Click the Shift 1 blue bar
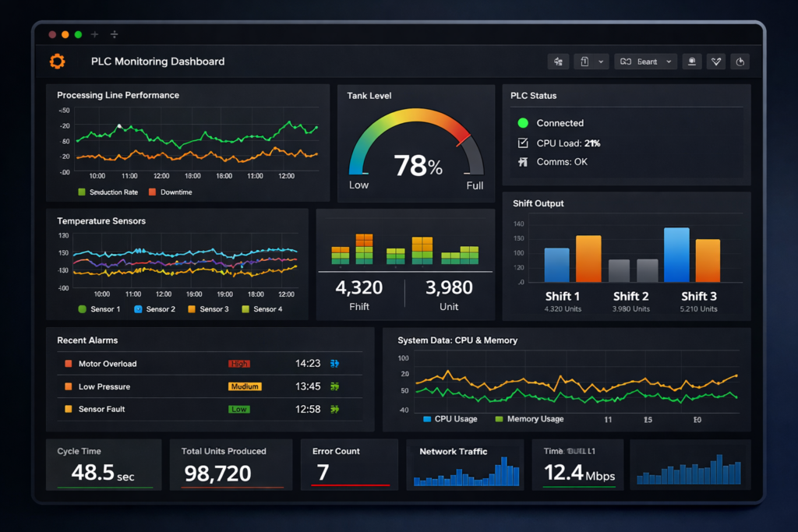This screenshot has width=798, height=532. point(556,265)
